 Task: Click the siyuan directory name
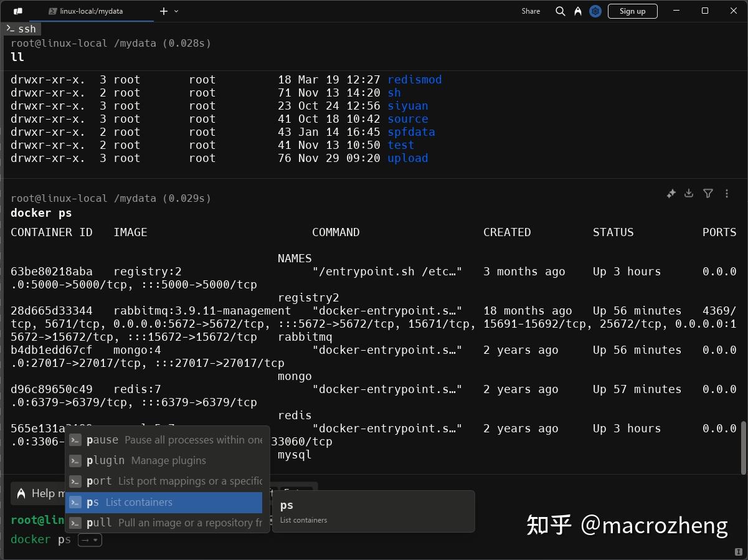pyautogui.click(x=407, y=106)
